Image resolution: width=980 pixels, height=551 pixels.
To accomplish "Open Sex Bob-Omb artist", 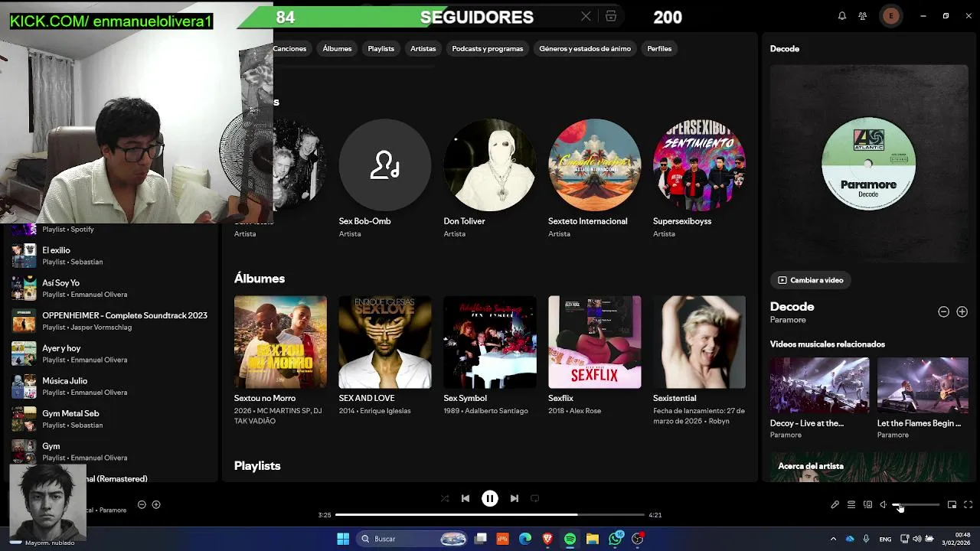I will (x=385, y=165).
